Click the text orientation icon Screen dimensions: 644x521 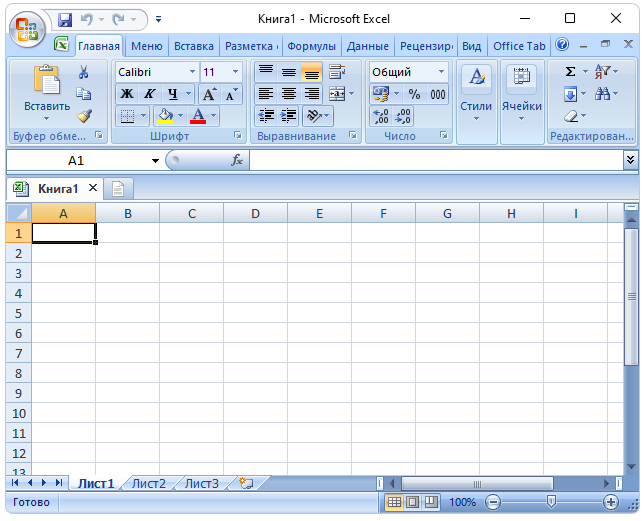314,116
